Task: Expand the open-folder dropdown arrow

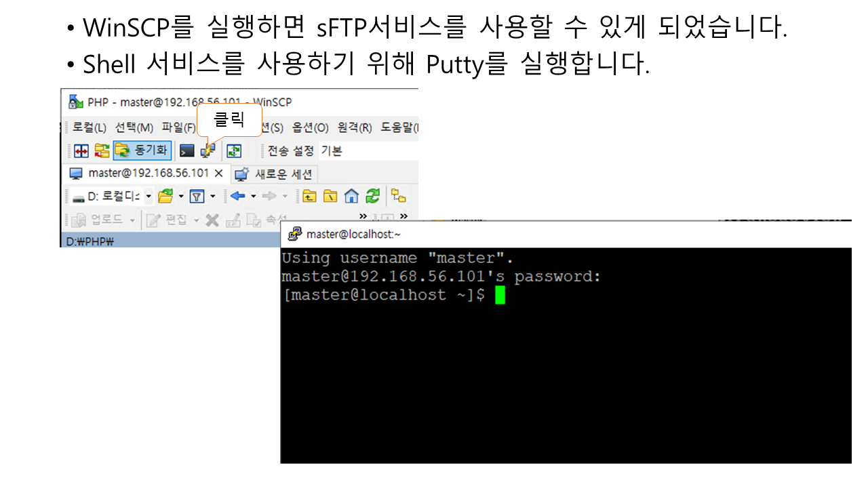Action: (x=181, y=197)
